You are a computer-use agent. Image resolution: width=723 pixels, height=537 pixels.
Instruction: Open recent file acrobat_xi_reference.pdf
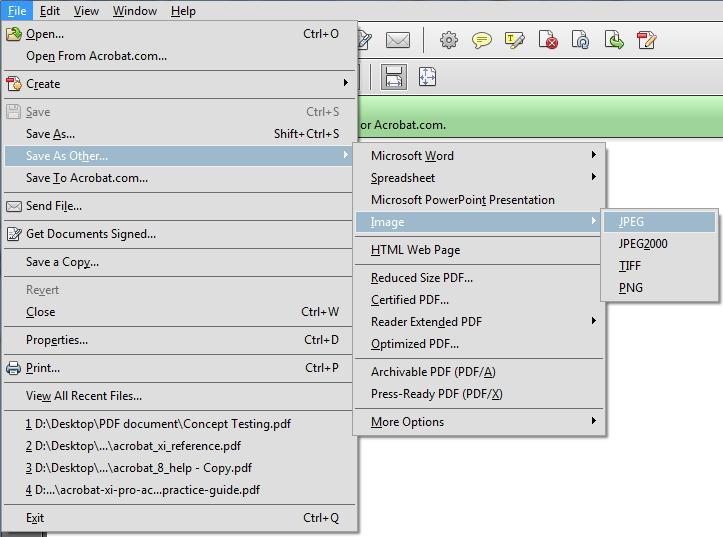[178, 446]
